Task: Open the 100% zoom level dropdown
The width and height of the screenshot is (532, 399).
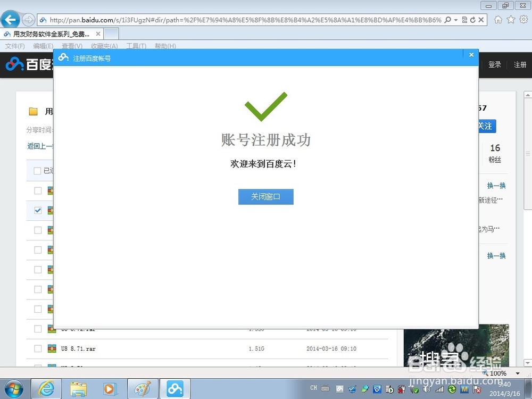Action: (518, 373)
